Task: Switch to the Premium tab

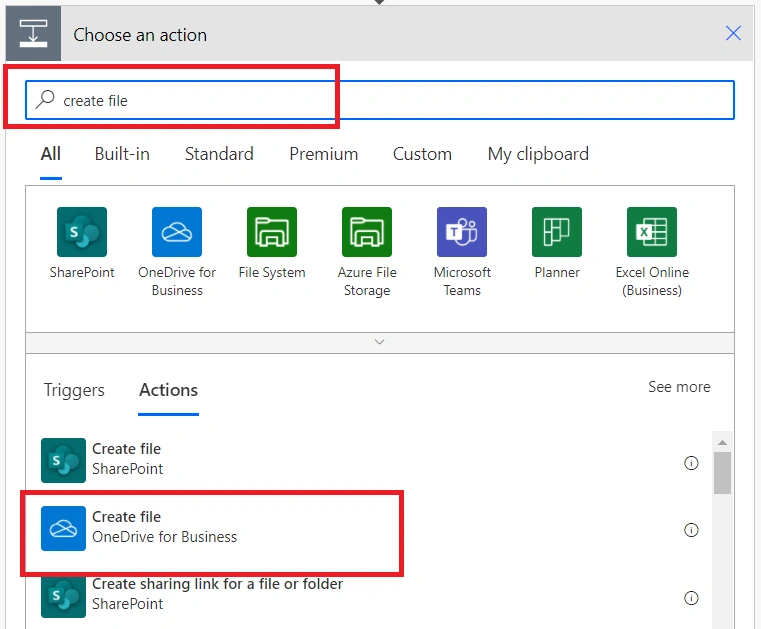Action: click(324, 154)
